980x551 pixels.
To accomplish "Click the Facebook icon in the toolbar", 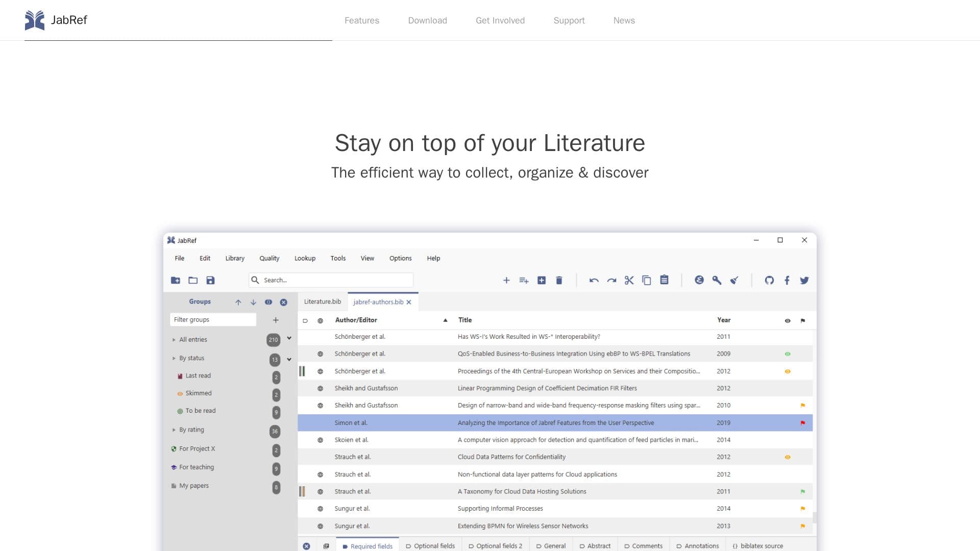I will pyautogui.click(x=787, y=280).
